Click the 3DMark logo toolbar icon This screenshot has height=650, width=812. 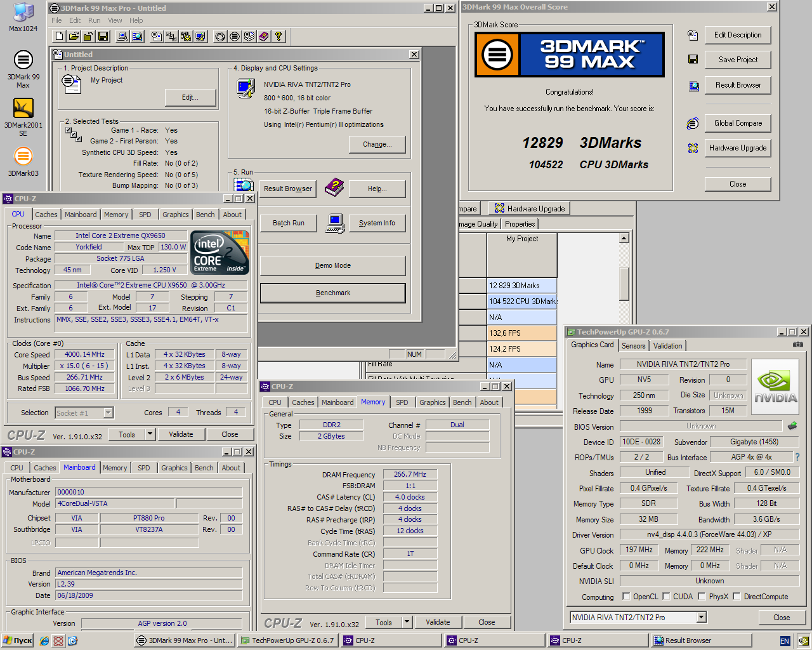[234, 36]
